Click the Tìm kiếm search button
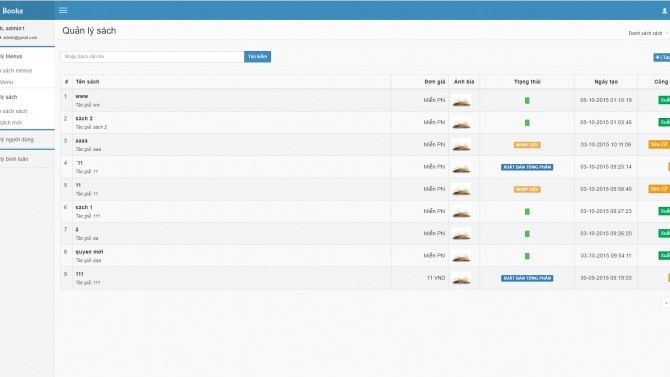The height and width of the screenshot is (377, 670). 257,56
